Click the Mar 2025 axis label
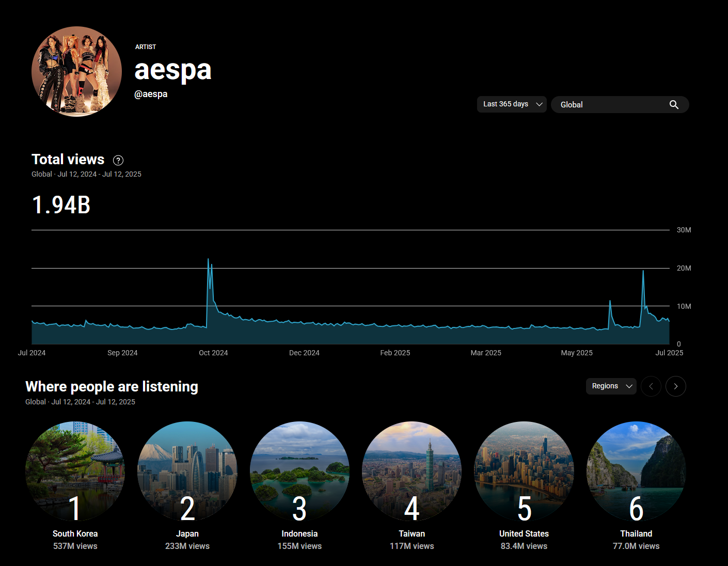The width and height of the screenshot is (728, 566). (486, 353)
